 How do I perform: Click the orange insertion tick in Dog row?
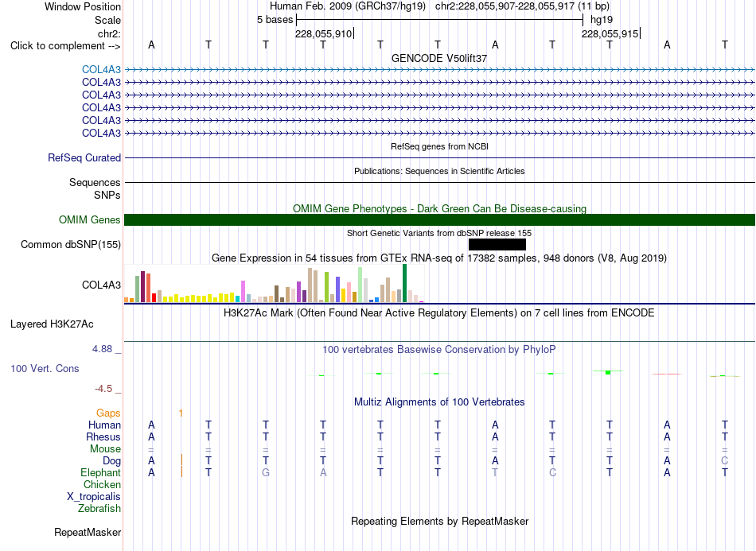181,460
